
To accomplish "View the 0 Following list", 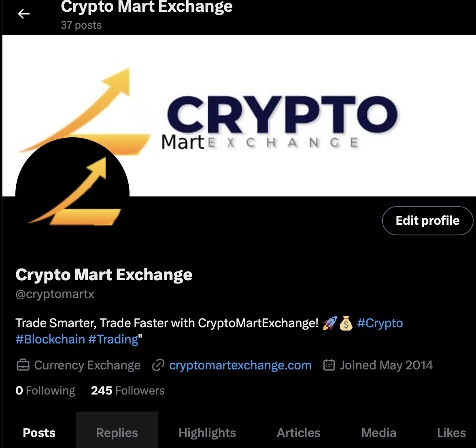I will pos(45,390).
